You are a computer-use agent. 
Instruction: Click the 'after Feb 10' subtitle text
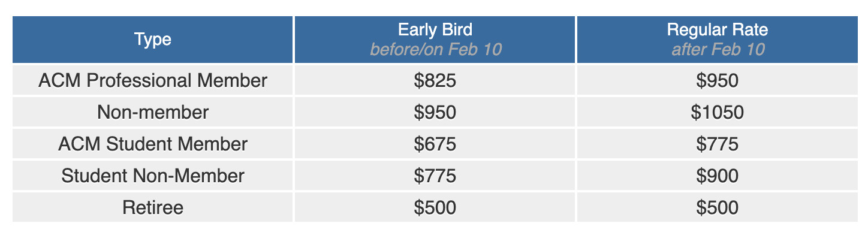718,49
